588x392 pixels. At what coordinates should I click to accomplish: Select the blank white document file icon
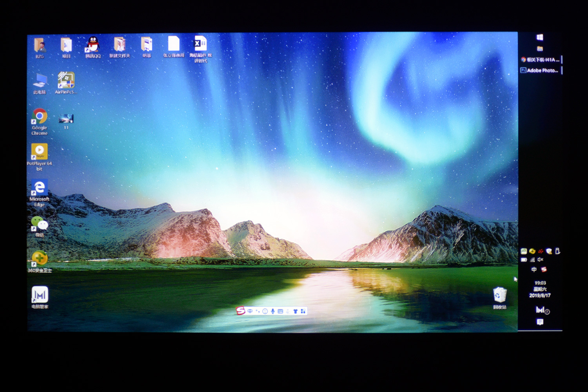[x=174, y=44]
